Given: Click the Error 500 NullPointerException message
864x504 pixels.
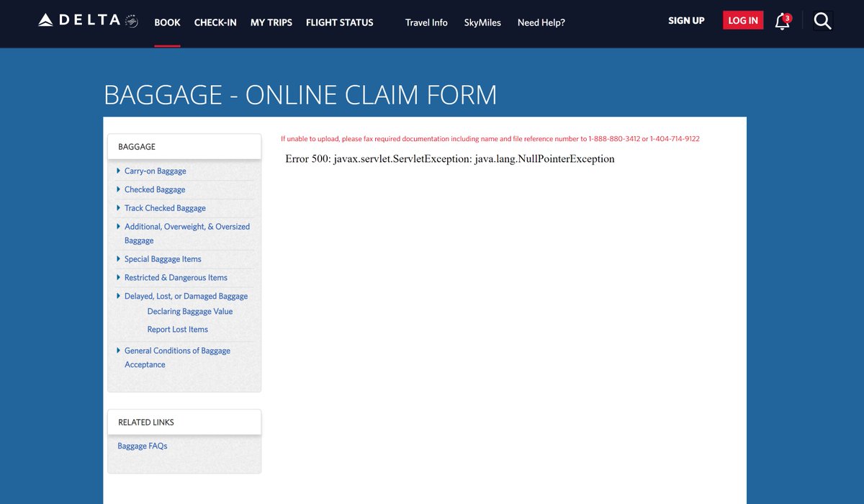Looking at the screenshot, I should coord(450,159).
